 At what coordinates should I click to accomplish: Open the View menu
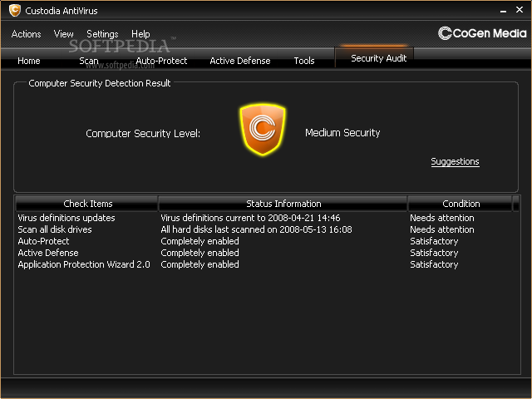(x=64, y=34)
